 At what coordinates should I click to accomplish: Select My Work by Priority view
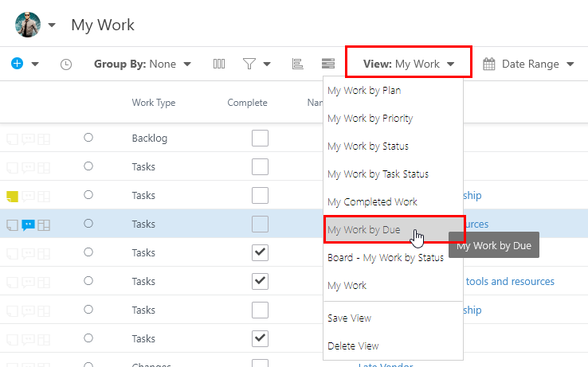coord(393,119)
